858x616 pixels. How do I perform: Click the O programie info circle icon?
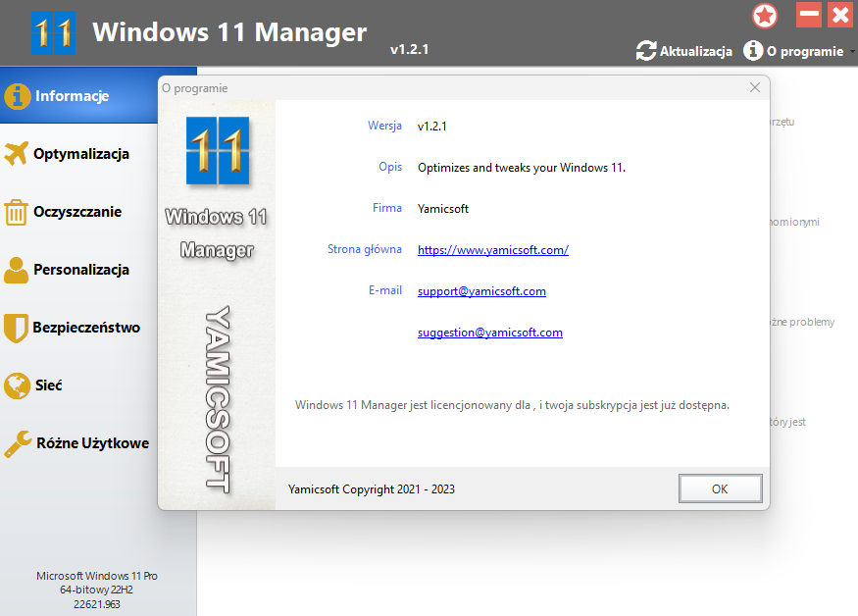[x=753, y=50]
